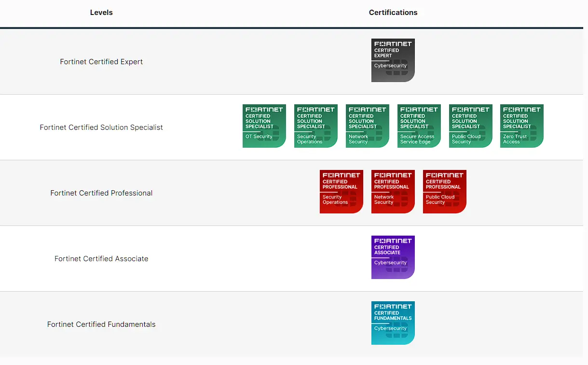
Task: Click the Solution Specialist Network Security badge
Action: [368, 126]
